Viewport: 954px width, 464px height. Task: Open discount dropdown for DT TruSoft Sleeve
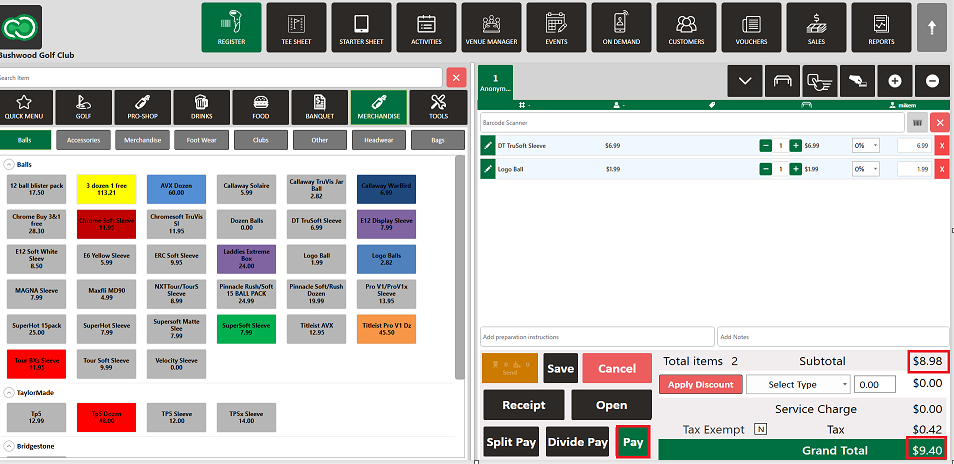(x=866, y=146)
